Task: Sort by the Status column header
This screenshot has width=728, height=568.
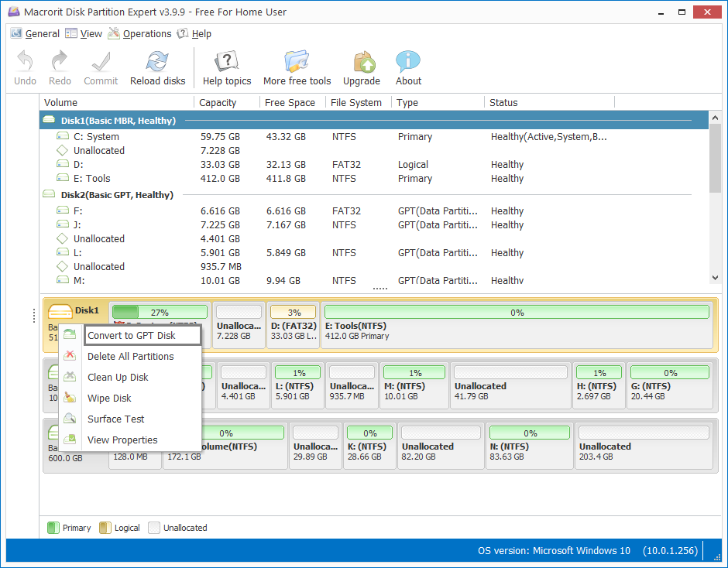Action: (x=550, y=103)
